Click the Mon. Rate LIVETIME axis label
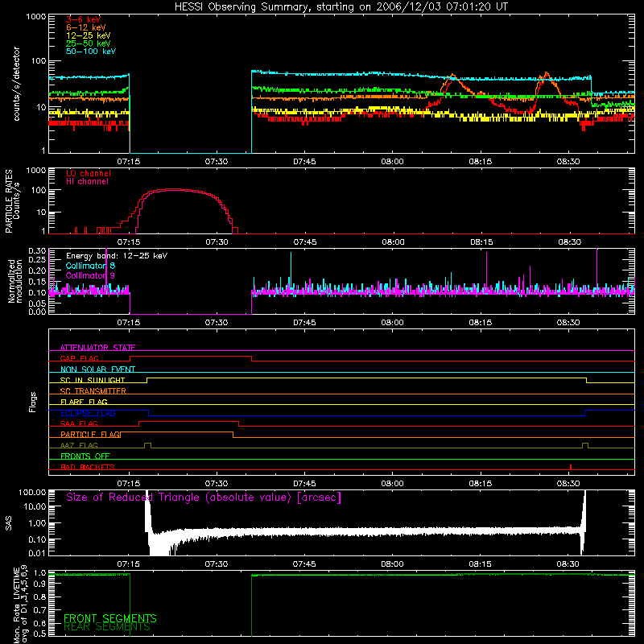 pos(21,605)
